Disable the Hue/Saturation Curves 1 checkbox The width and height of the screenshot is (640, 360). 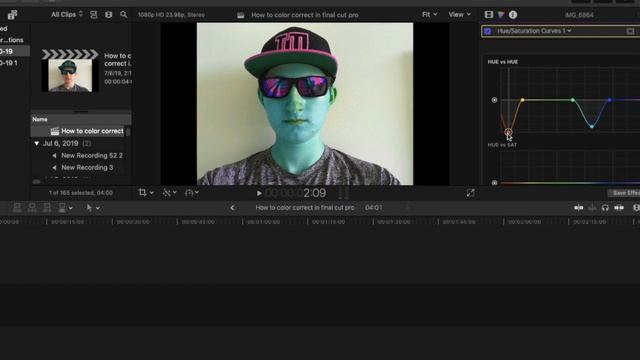pos(488,31)
